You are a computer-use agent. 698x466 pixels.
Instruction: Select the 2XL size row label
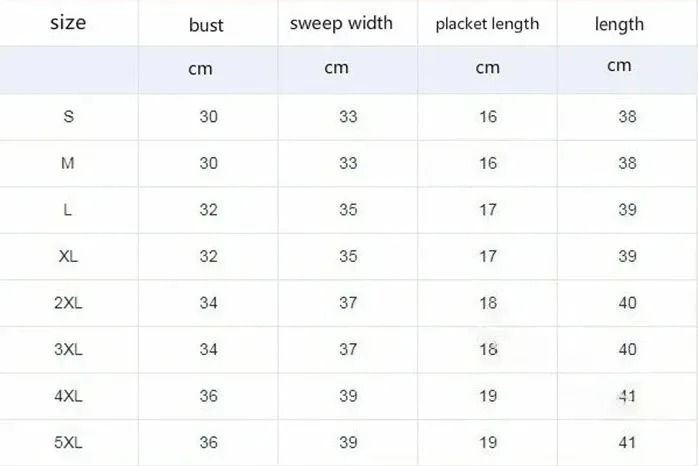pyautogui.click(x=68, y=303)
